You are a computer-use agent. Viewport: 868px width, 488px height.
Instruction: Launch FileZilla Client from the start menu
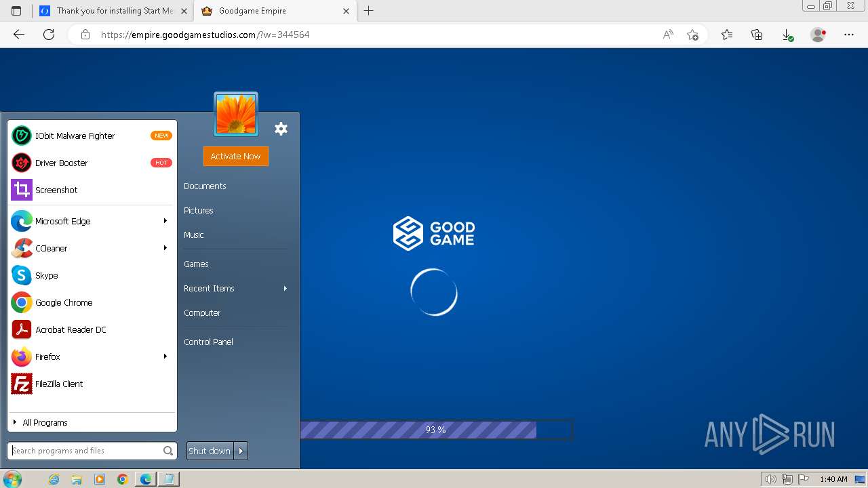point(92,384)
